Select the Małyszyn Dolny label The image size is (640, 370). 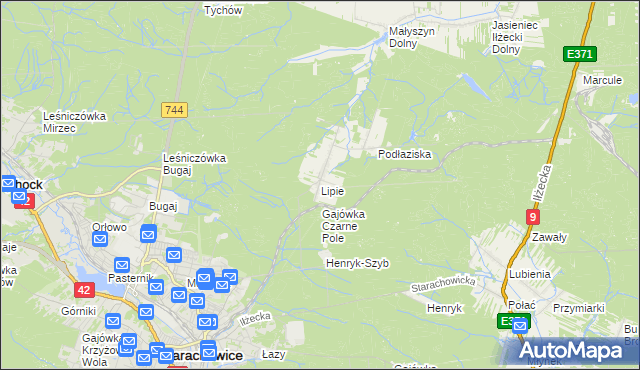tap(411, 37)
